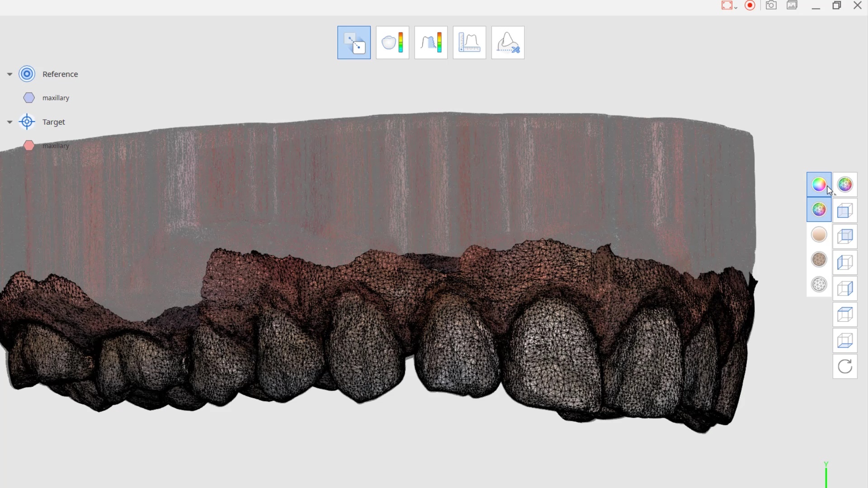Set view to left cube face

pyautogui.click(x=845, y=263)
